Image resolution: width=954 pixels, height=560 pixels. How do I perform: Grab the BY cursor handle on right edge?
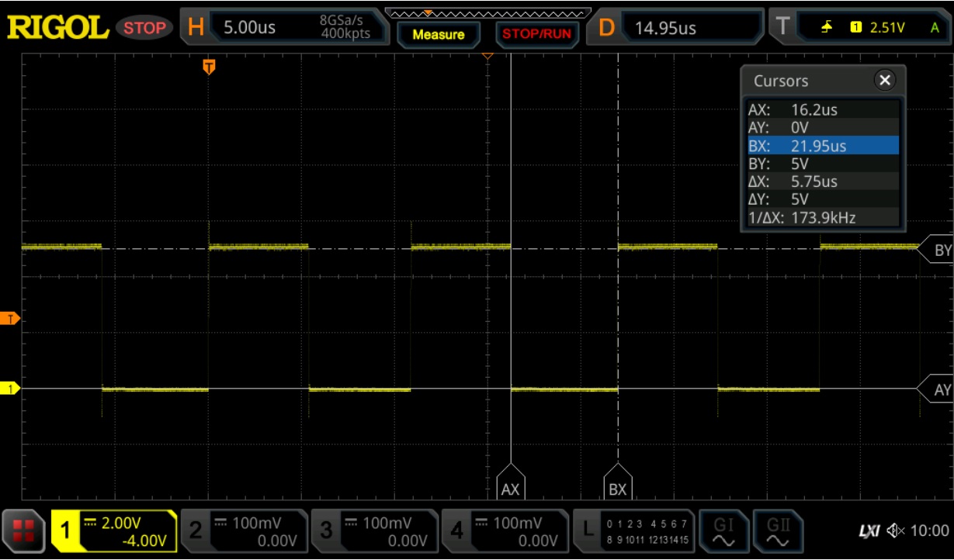pyautogui.click(x=935, y=250)
